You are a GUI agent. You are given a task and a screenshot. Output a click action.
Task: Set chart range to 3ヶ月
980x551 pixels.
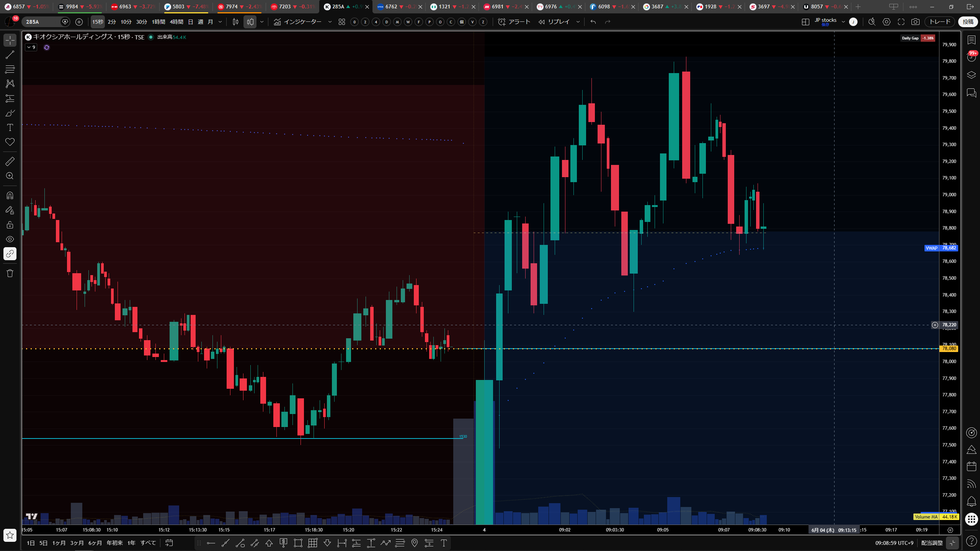click(77, 543)
